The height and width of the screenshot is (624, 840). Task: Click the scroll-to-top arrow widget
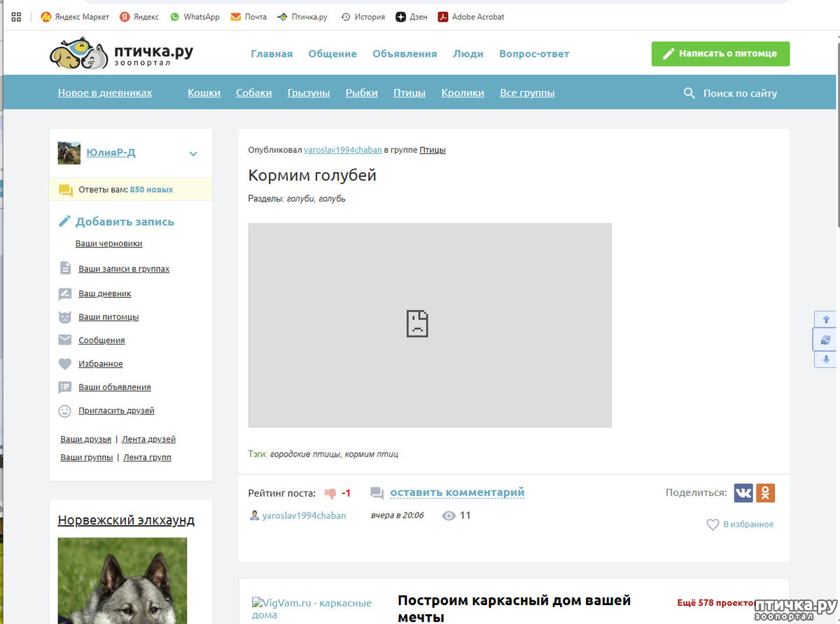click(826, 319)
